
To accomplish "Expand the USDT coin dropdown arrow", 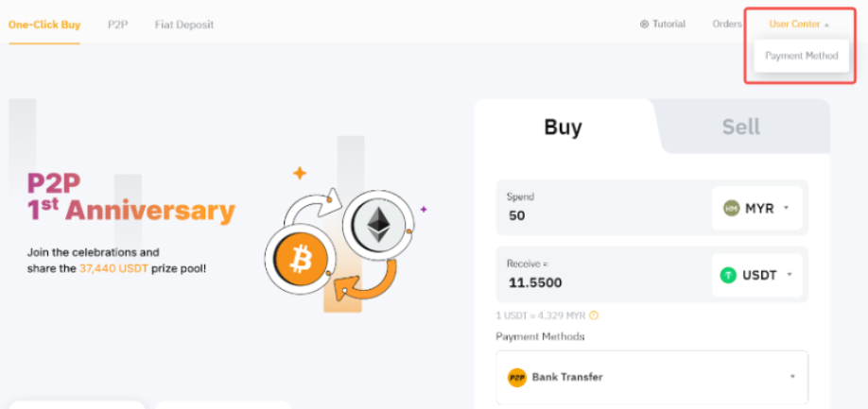I will (789, 275).
